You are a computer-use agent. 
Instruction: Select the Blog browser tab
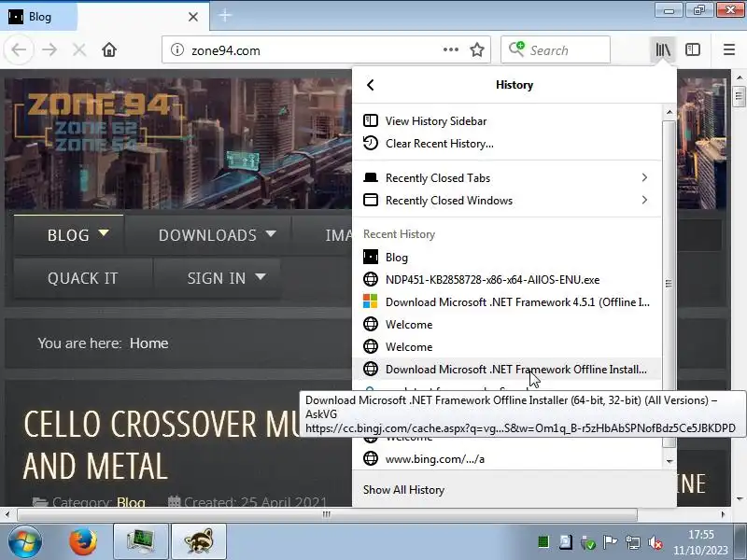pyautogui.click(x=104, y=17)
